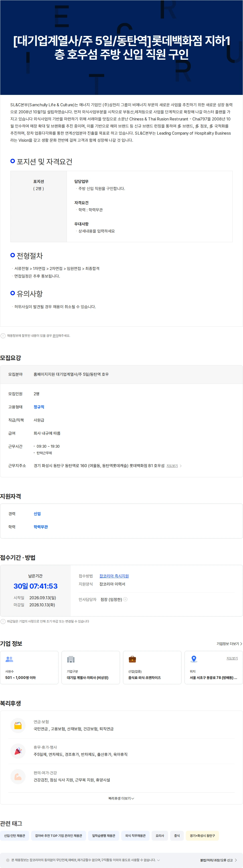Click the 휴무·휴가·행사 party icon

coord(18,751)
